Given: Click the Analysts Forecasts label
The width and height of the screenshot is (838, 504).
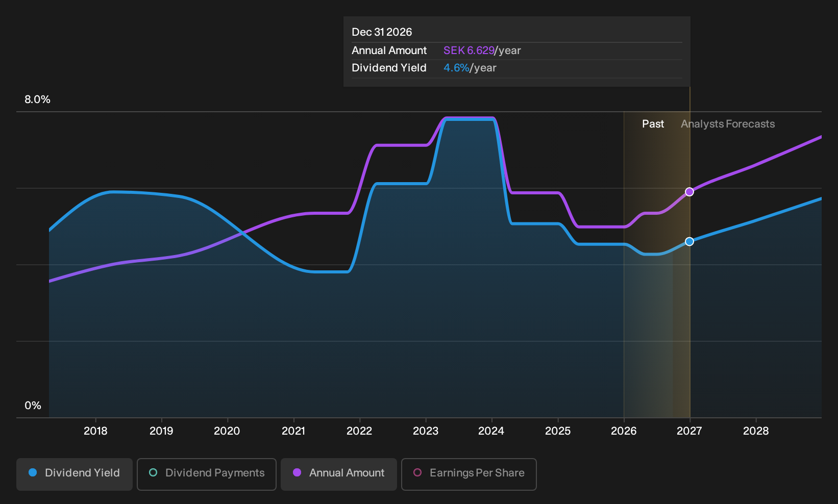Looking at the screenshot, I should tap(728, 124).
